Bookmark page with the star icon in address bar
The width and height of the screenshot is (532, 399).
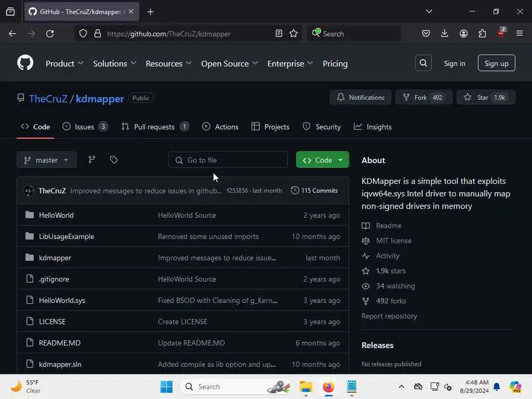point(294,34)
